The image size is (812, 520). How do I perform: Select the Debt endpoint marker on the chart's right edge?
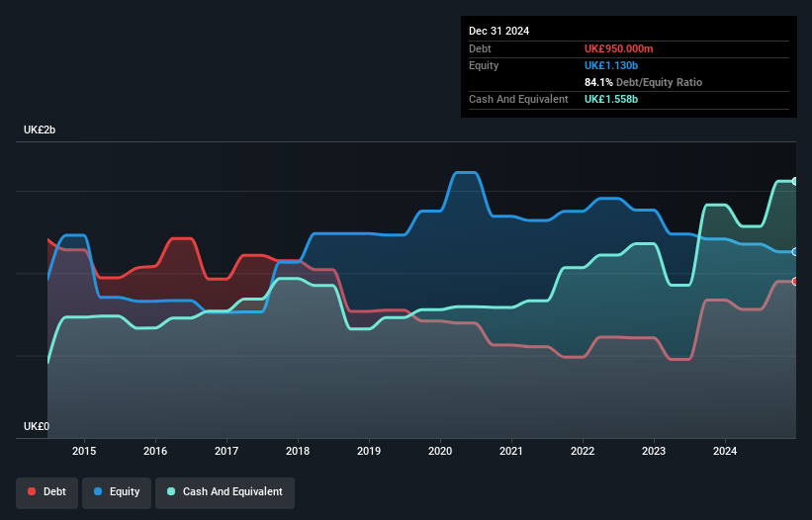pyautogui.click(x=795, y=282)
